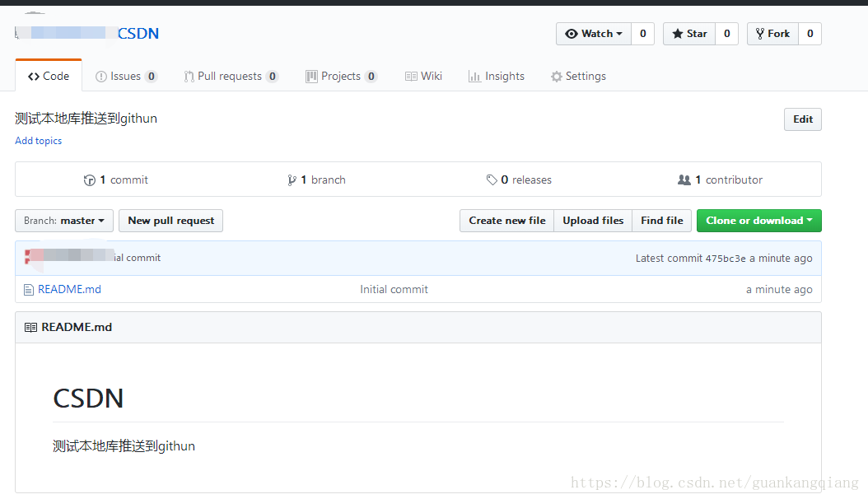Screen dimensions: 868x499
Task: Expand the Branch: master selector
Action: point(64,221)
